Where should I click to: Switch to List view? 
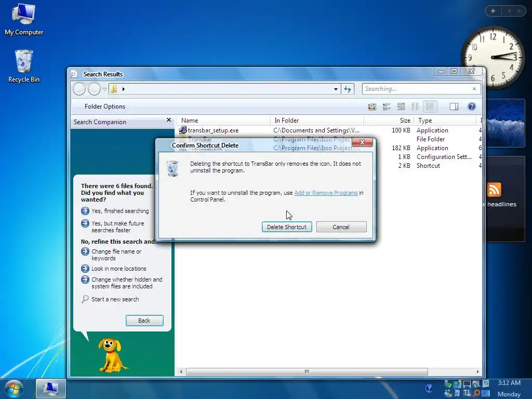(415, 107)
